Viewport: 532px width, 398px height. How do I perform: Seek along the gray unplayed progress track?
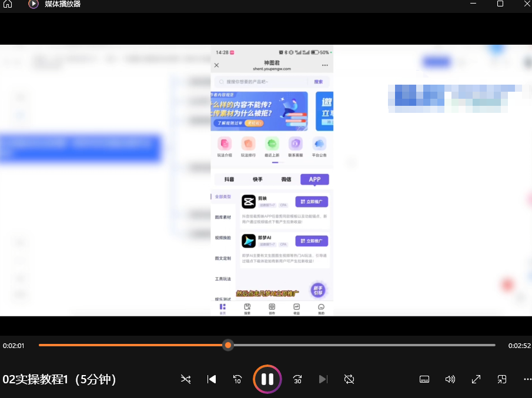point(364,345)
